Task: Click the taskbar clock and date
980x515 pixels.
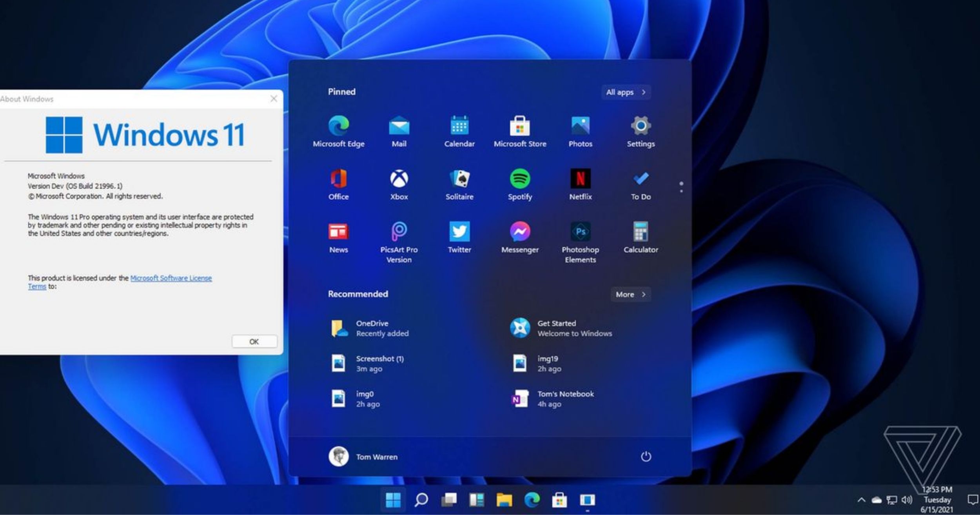Action: coord(937,500)
